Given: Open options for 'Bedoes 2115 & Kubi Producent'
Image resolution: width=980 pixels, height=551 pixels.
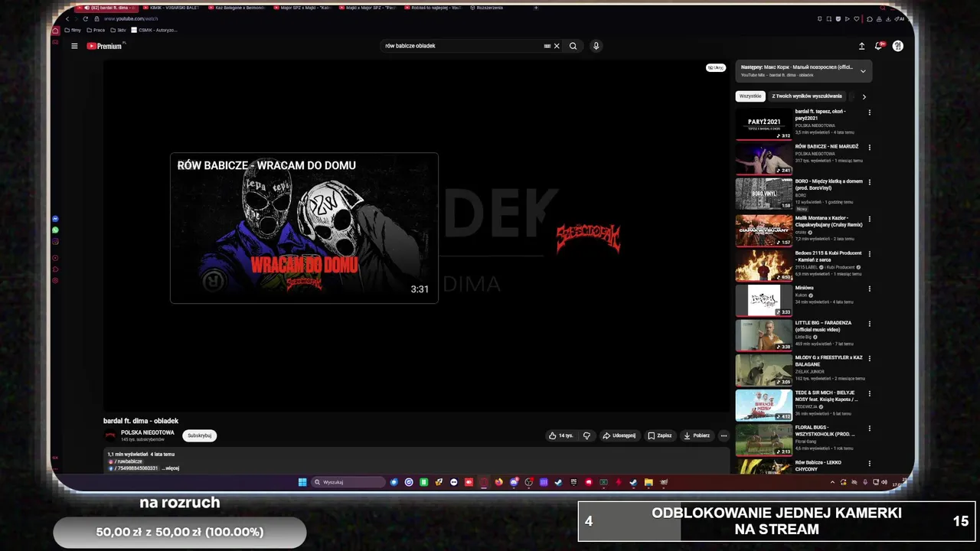Looking at the screenshot, I should [869, 254].
